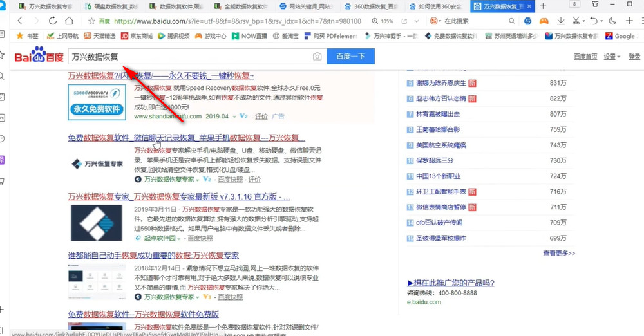Open the 天猫精选 bookmark
This screenshot has width=644, height=336.
[x=99, y=36]
